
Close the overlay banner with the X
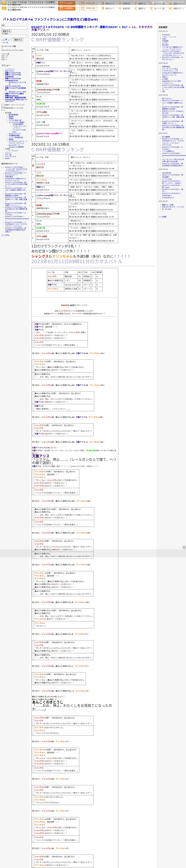pos(184,548)
